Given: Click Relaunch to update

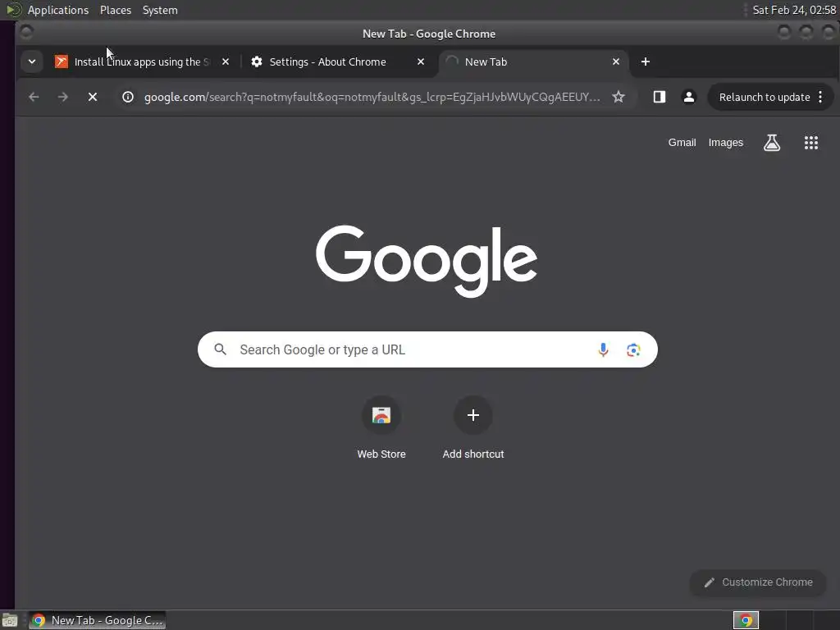Looking at the screenshot, I should [764, 97].
